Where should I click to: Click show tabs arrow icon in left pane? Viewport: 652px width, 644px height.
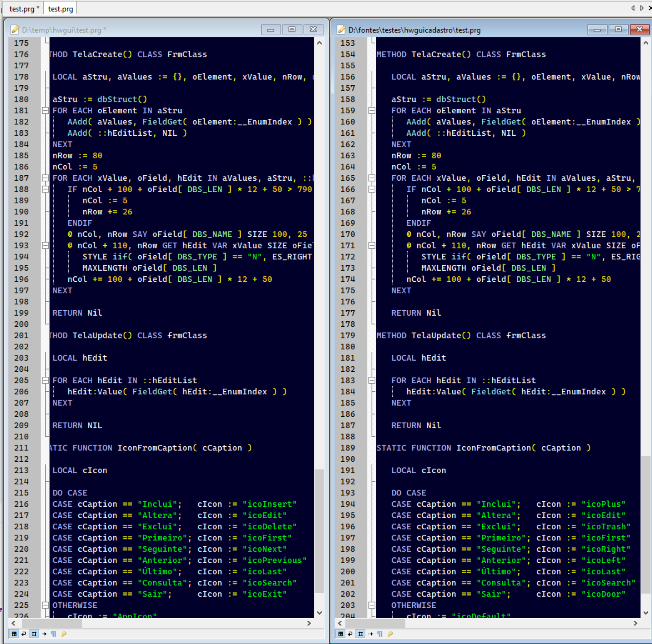point(44,634)
